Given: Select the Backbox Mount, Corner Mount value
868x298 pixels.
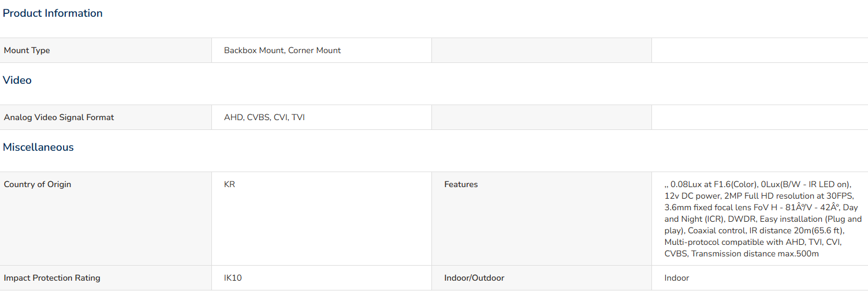Looking at the screenshot, I should pos(282,50).
